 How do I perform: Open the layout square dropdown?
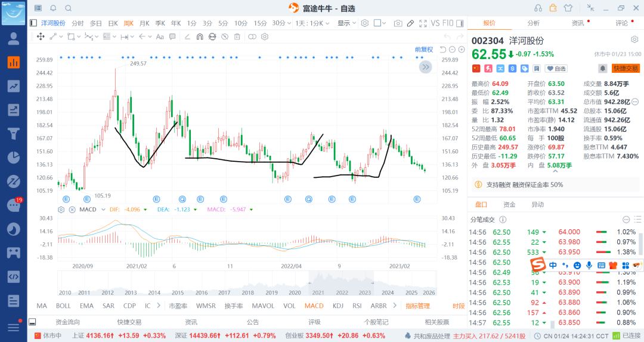(380, 23)
